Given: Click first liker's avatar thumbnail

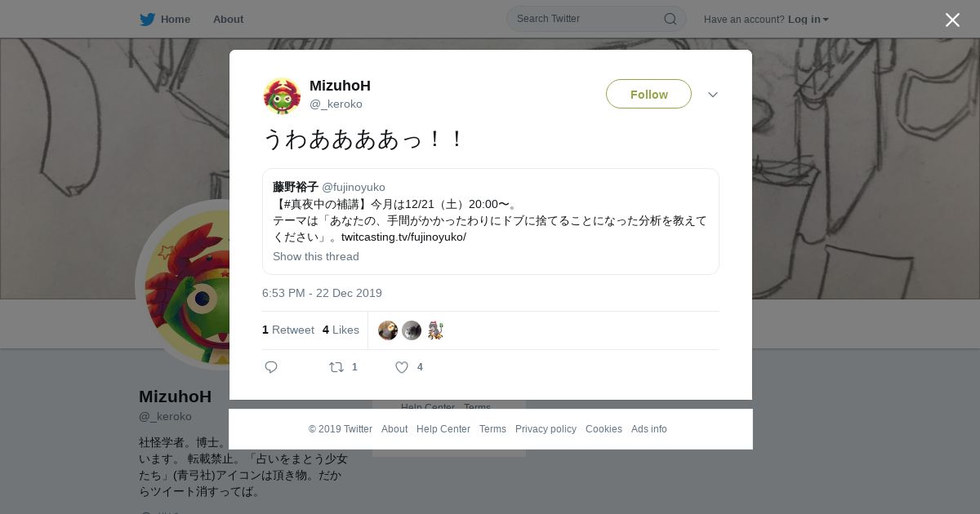Looking at the screenshot, I should pos(388,330).
